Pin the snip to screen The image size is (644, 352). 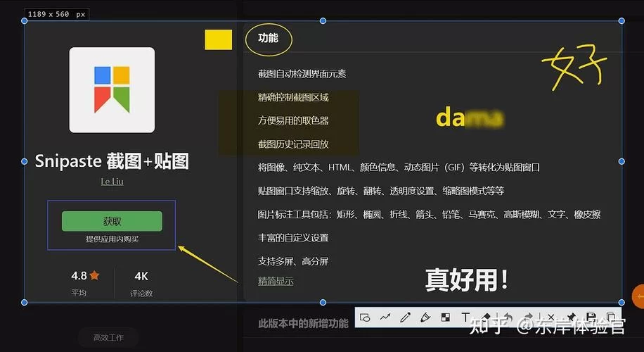click(x=571, y=317)
